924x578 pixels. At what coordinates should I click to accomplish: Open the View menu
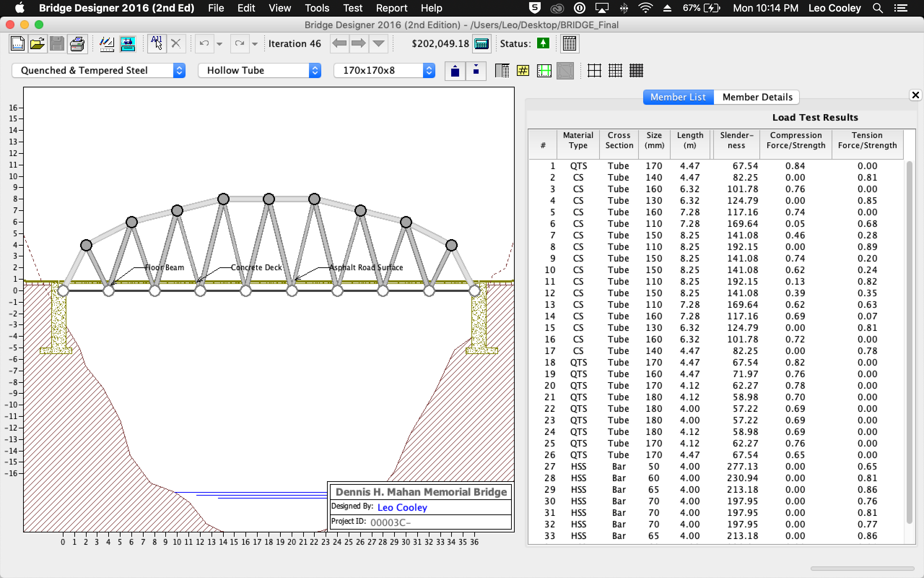pos(279,8)
